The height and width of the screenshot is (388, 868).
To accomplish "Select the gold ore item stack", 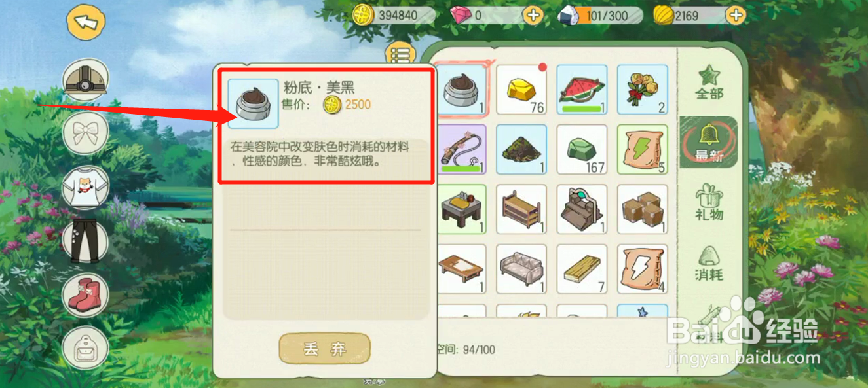I will [521, 90].
